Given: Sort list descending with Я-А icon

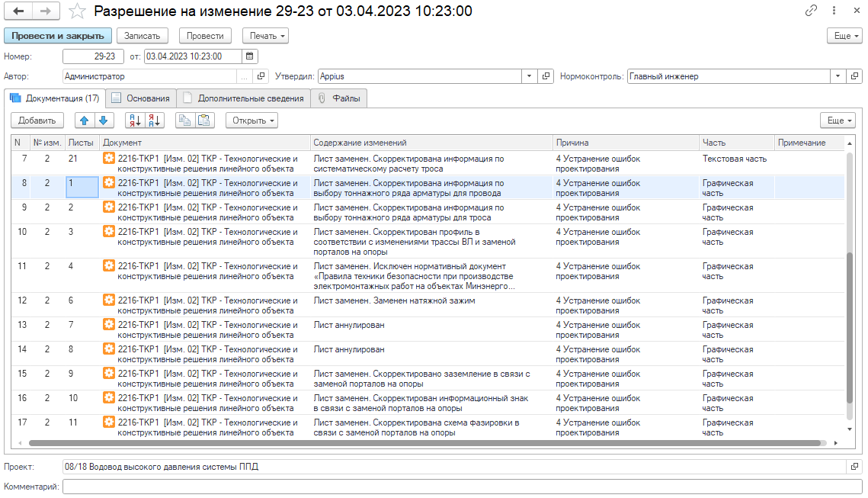Looking at the screenshot, I should pos(155,120).
